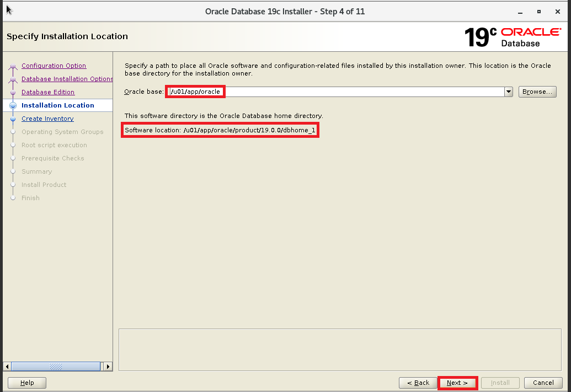
Task: Click the Installation Location step indicator icon
Action: point(13,105)
